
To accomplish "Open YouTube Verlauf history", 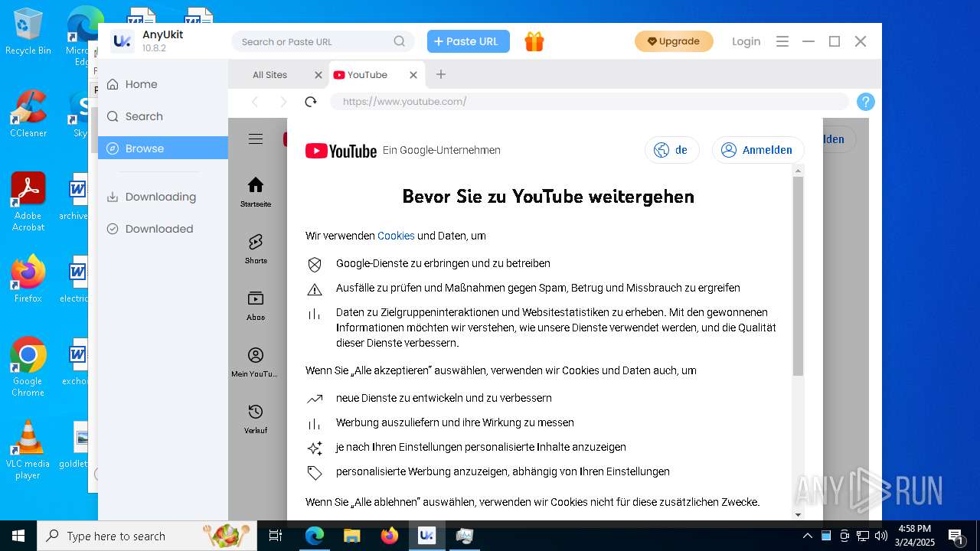I will pyautogui.click(x=256, y=419).
